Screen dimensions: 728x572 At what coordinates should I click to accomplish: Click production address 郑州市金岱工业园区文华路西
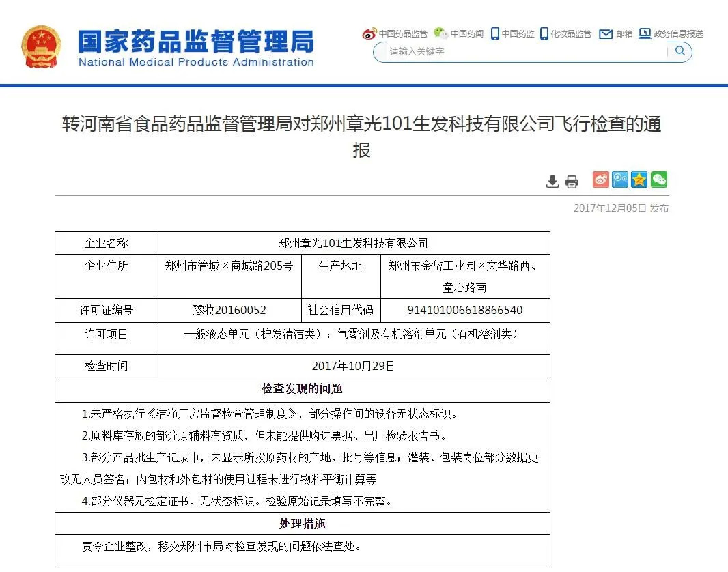[464, 276]
